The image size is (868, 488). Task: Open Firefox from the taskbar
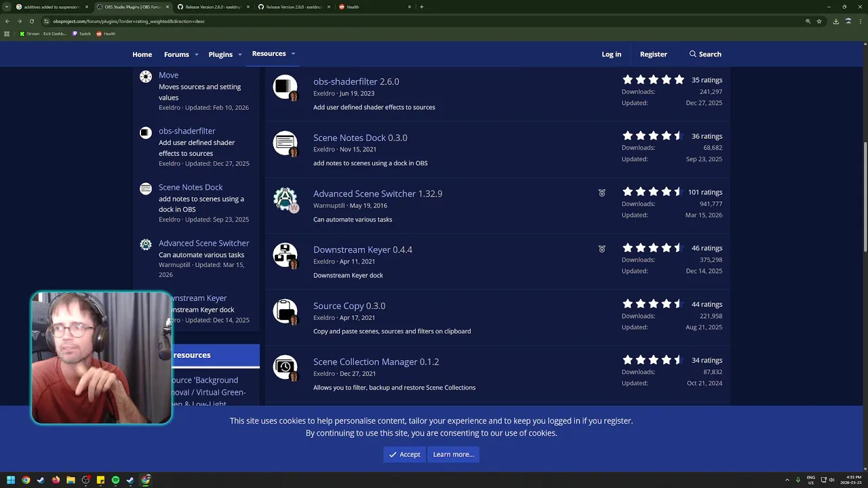point(56,480)
